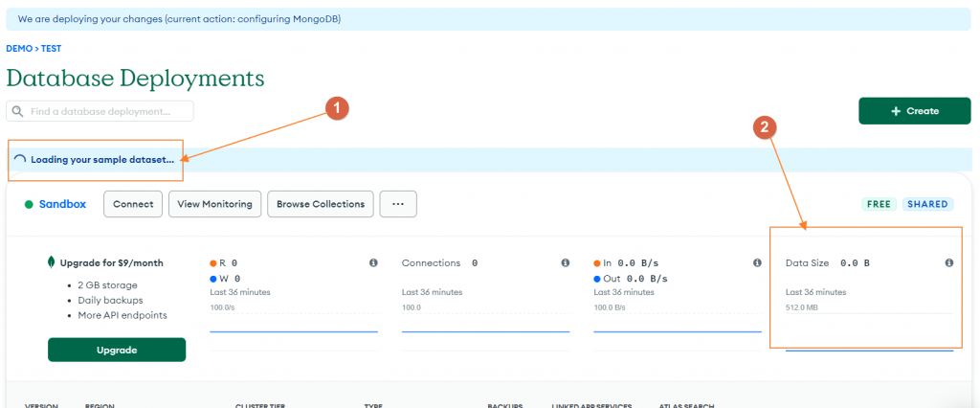The image size is (980, 408).
Task: Open info icon for R/W operations
Action: coord(374,262)
